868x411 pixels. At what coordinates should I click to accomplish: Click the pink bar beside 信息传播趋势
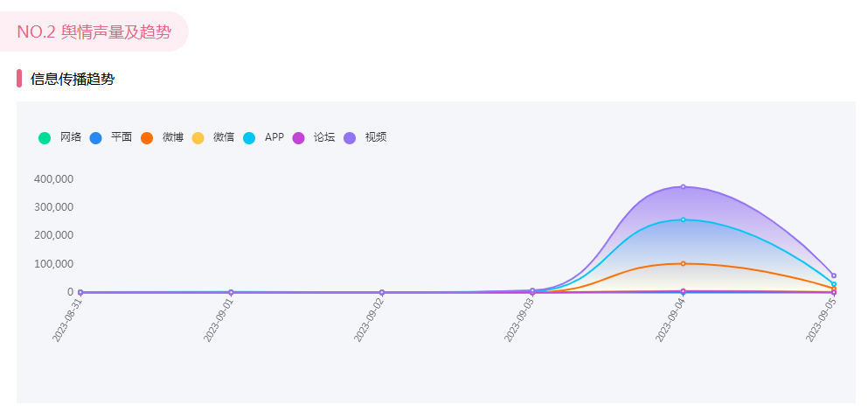19,79
